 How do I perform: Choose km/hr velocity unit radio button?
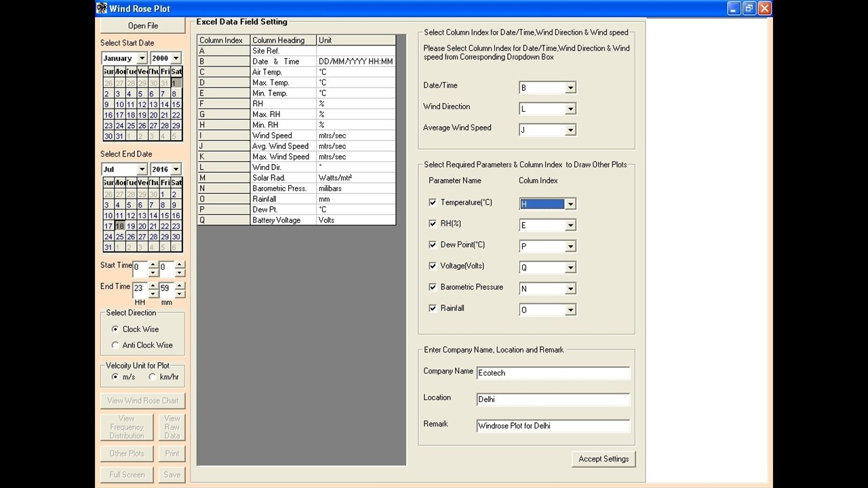[x=153, y=377]
